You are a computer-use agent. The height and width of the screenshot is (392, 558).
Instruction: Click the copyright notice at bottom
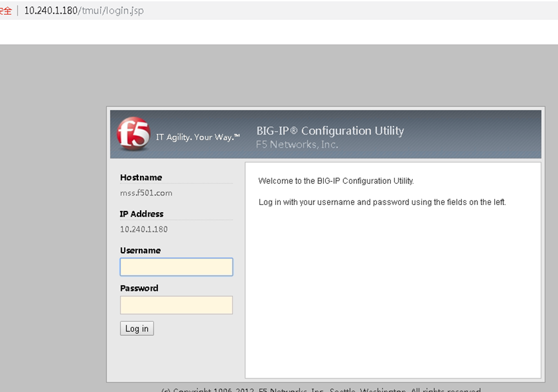point(321,389)
